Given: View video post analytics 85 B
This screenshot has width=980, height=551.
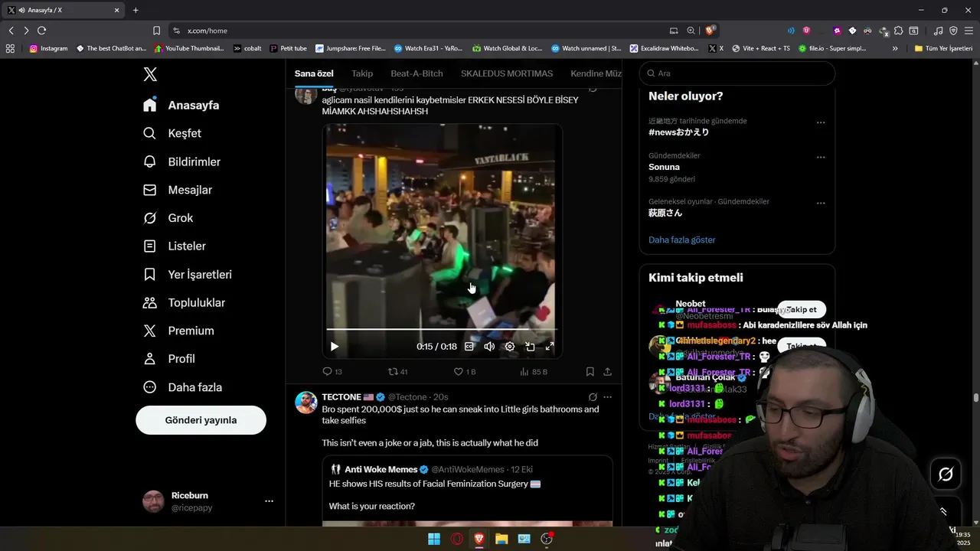Looking at the screenshot, I should (534, 372).
